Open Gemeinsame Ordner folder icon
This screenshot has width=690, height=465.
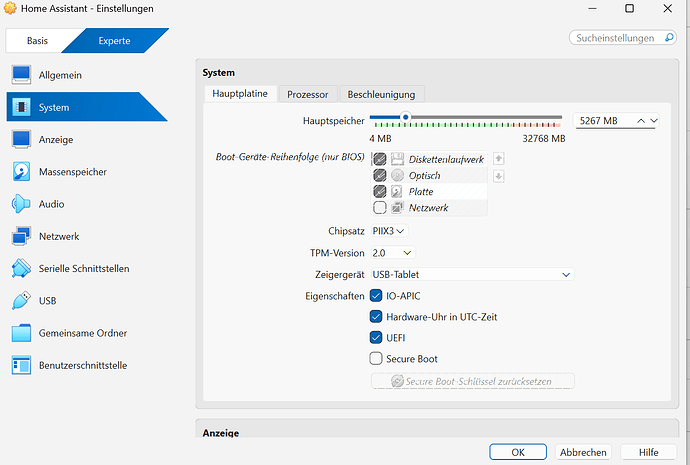[21, 333]
